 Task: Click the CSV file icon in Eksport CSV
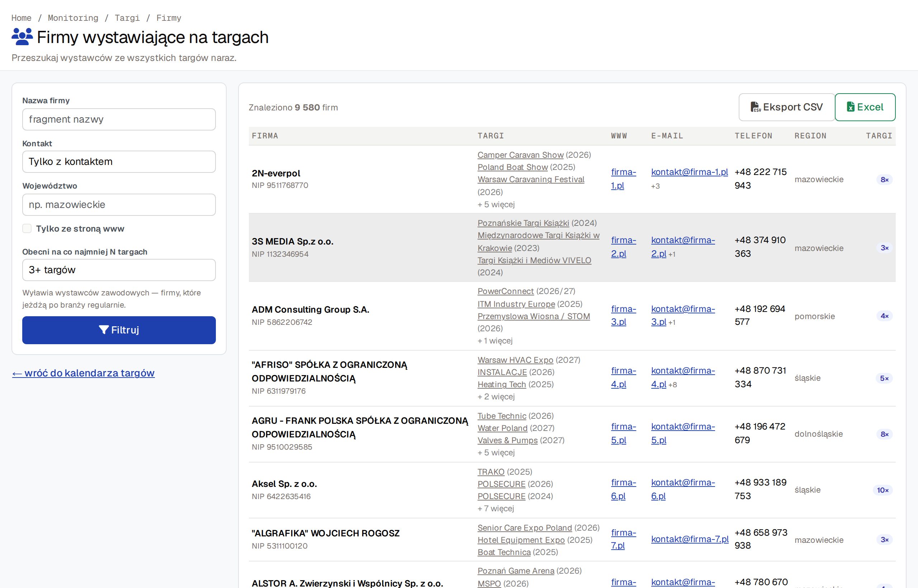755,107
